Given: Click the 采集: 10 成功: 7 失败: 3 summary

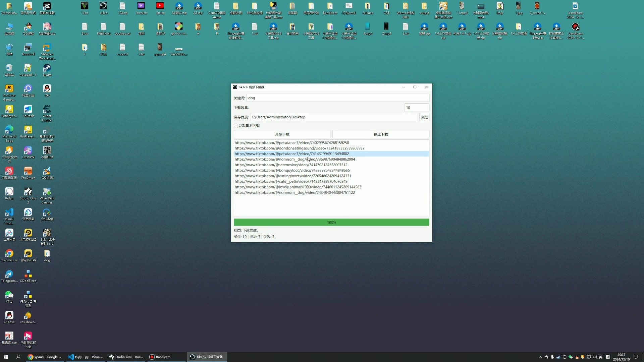Looking at the screenshot, I should click(x=254, y=237).
